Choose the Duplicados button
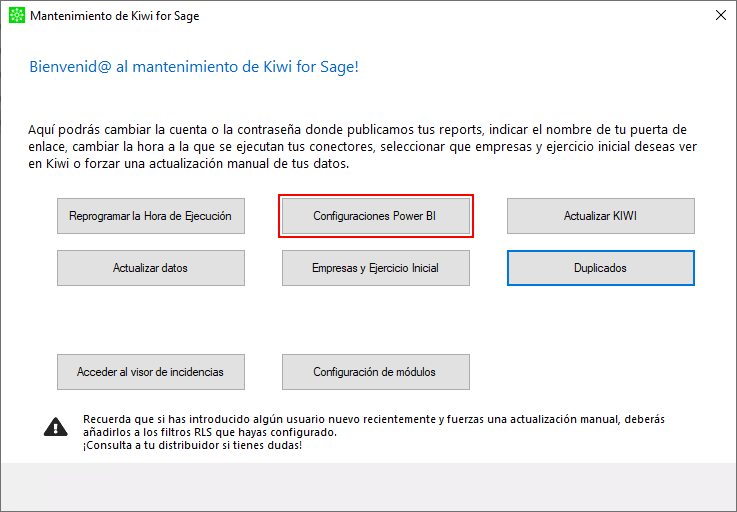Screen dimensions: 737x512 [601, 268]
